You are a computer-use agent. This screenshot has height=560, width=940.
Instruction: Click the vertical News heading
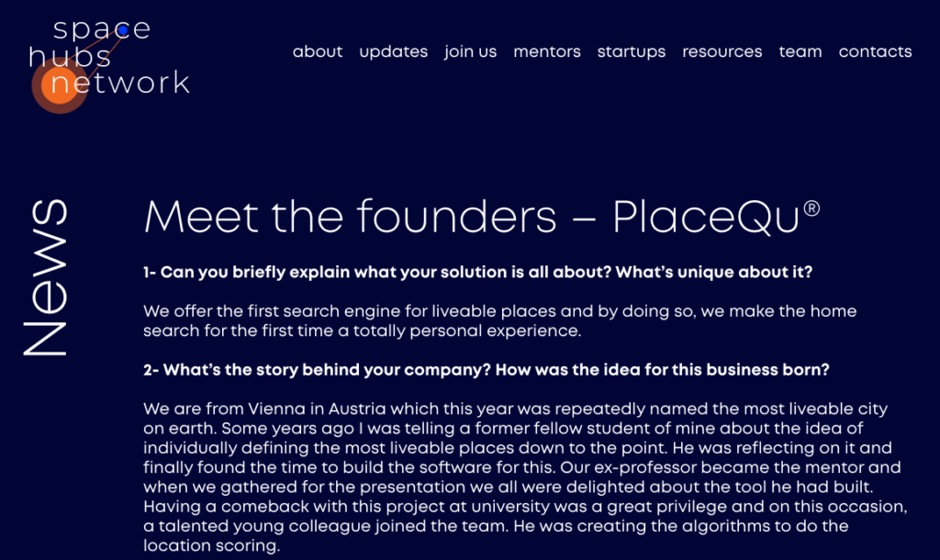point(46,277)
